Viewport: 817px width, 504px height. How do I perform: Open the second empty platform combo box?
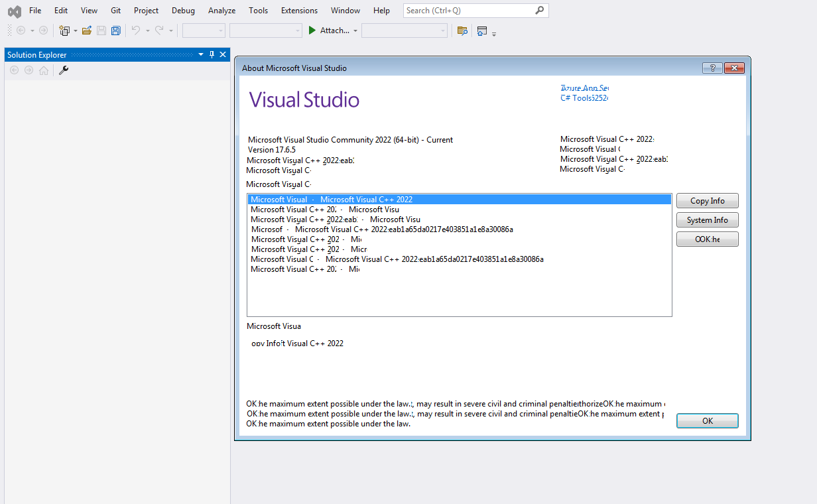(266, 31)
